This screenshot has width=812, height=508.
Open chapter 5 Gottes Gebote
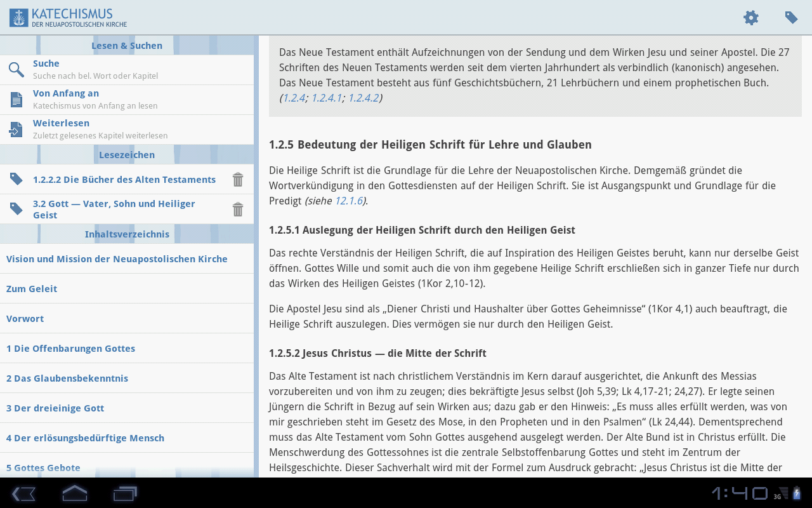[x=127, y=465]
